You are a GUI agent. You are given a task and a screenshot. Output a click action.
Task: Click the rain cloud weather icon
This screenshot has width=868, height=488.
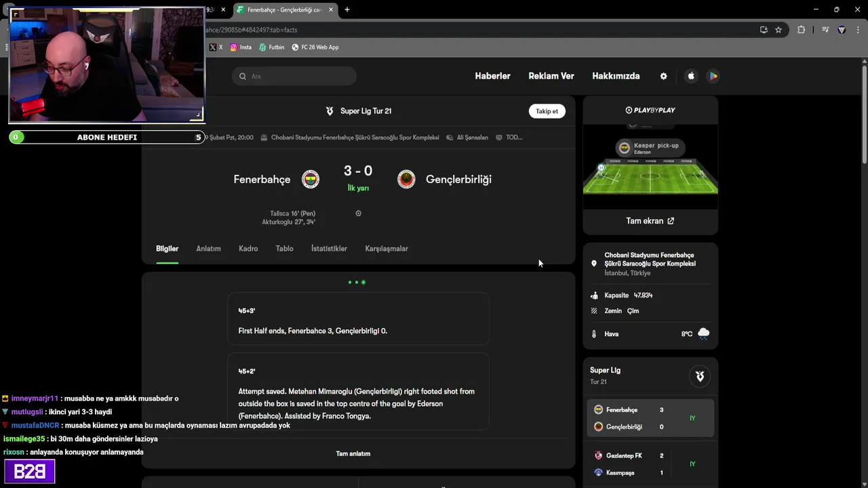[703, 333]
